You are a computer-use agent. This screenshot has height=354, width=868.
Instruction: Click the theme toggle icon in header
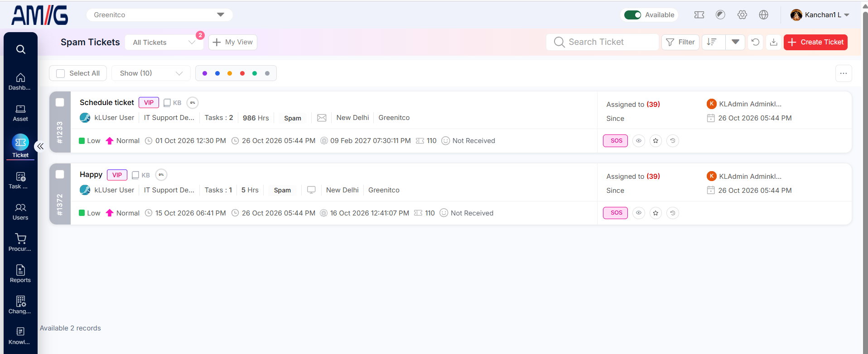point(720,15)
